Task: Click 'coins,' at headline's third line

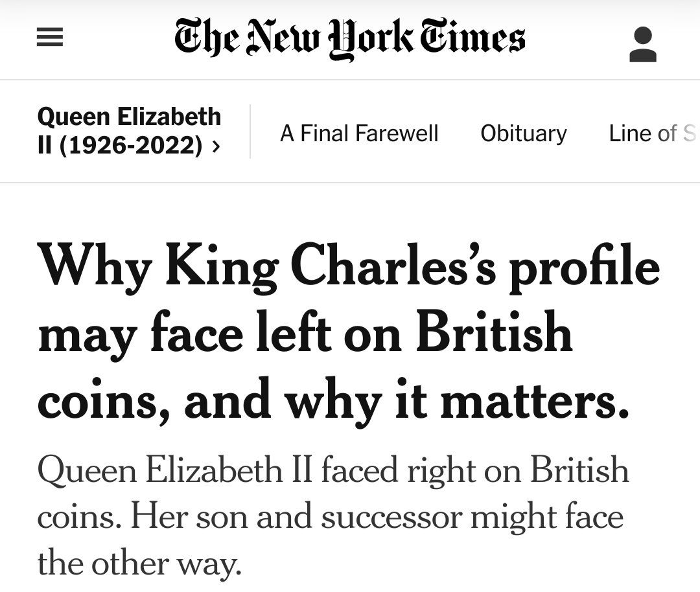Action: pyautogui.click(x=102, y=401)
